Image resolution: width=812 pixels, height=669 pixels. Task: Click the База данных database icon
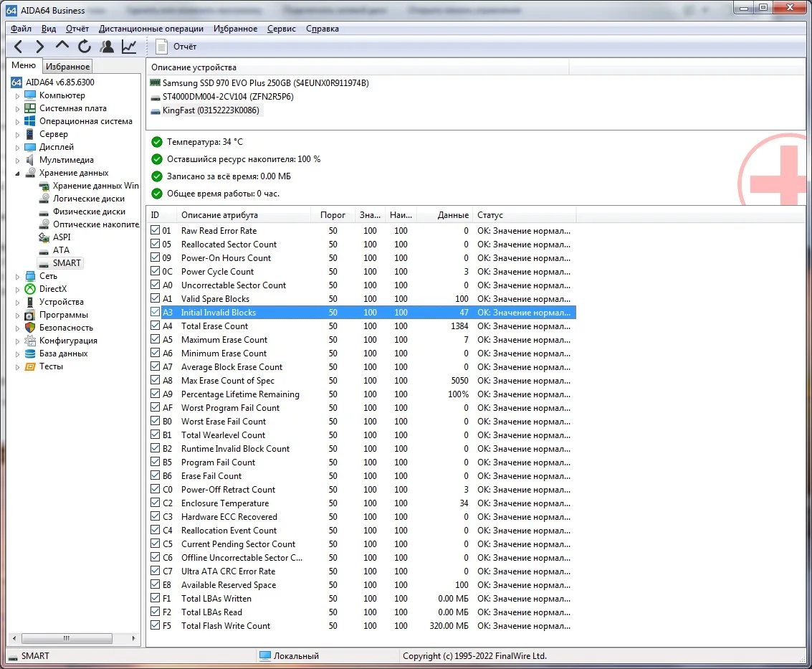(30, 354)
